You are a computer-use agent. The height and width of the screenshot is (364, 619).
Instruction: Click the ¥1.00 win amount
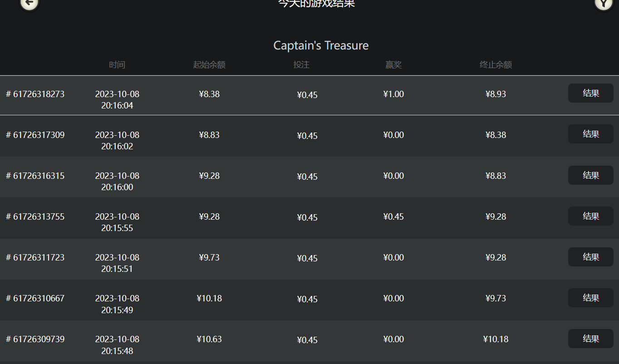click(x=393, y=94)
